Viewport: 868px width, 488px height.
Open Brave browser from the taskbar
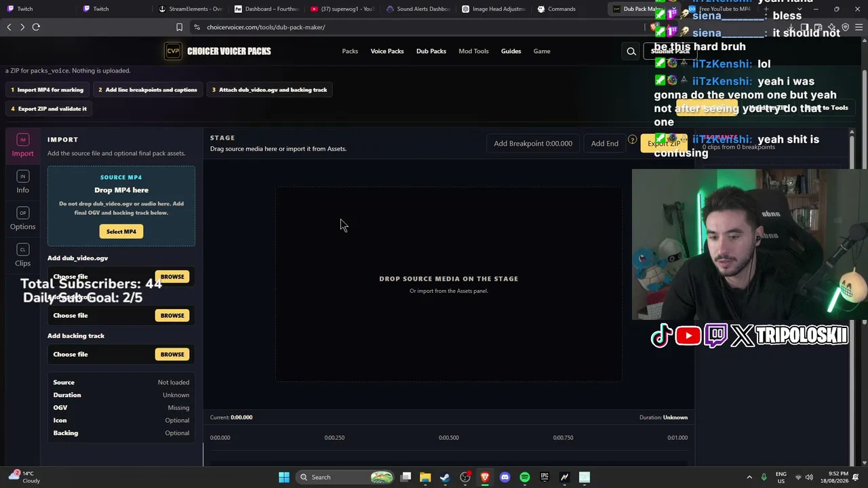485,477
